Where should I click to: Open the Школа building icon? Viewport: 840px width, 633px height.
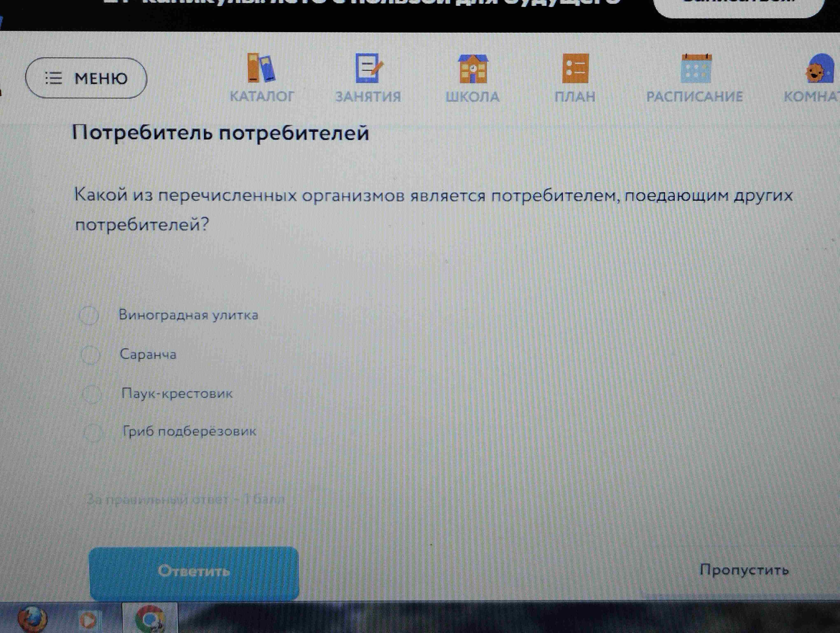tap(473, 68)
